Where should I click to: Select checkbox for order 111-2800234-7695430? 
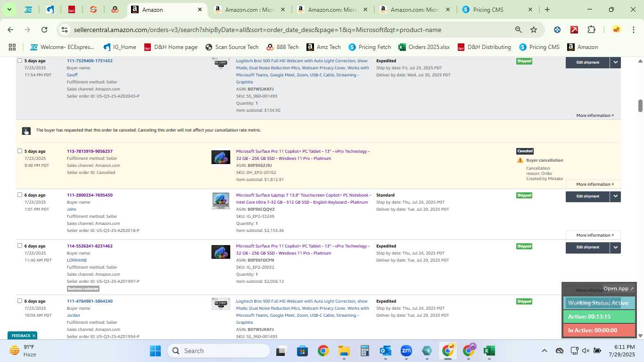tap(20, 195)
